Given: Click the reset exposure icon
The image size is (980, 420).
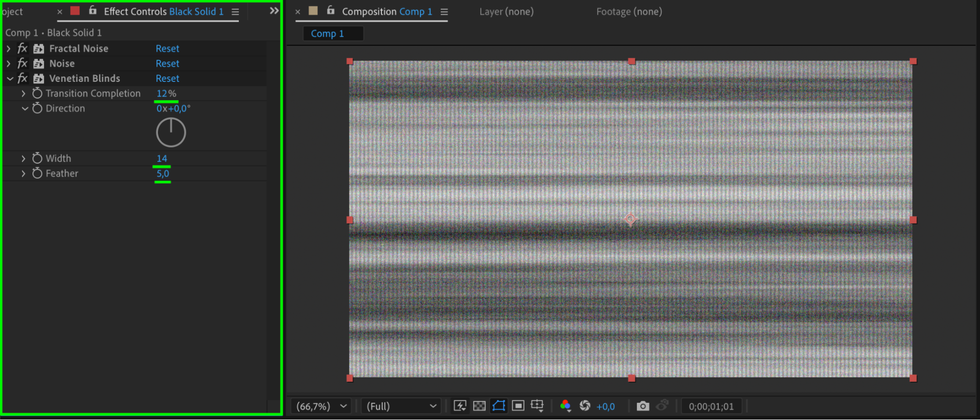Looking at the screenshot, I should click(x=585, y=406).
